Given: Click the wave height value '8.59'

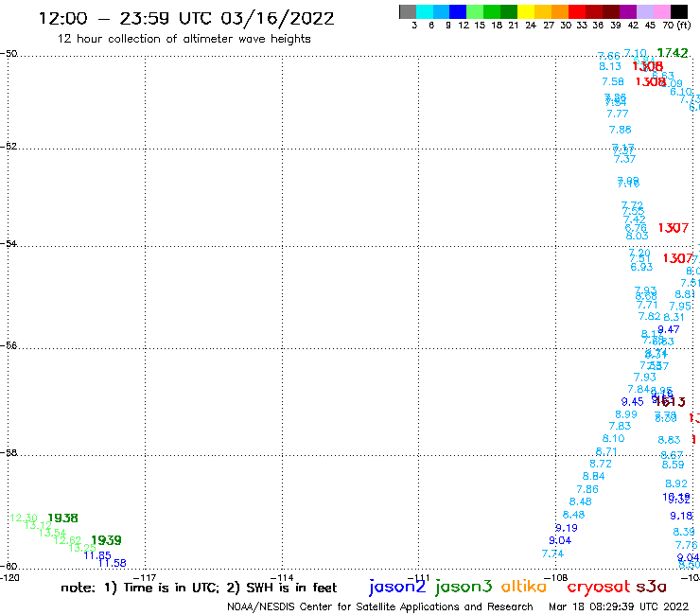Looking at the screenshot, I should point(673,465).
